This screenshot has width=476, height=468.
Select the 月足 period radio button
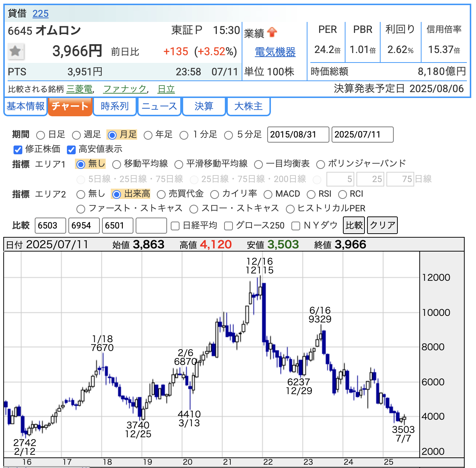(112, 135)
